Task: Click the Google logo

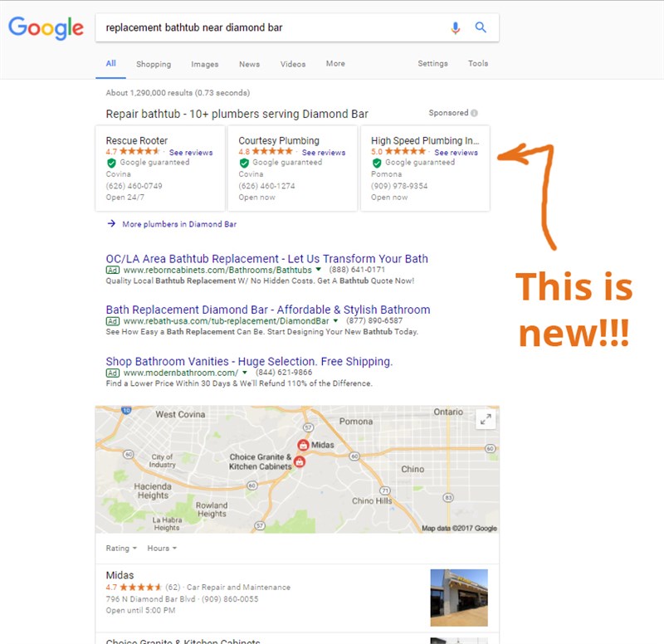Action: tap(46, 28)
